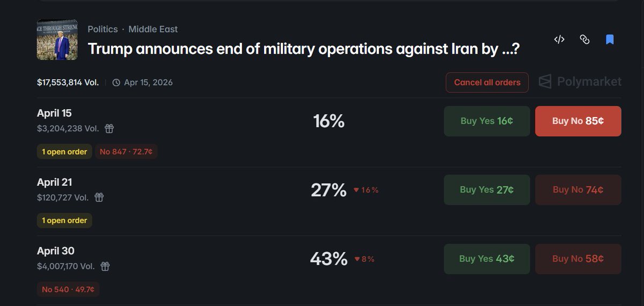Click Buy No 74¢ for April 21
The width and height of the screenshot is (644, 306).
tap(578, 190)
